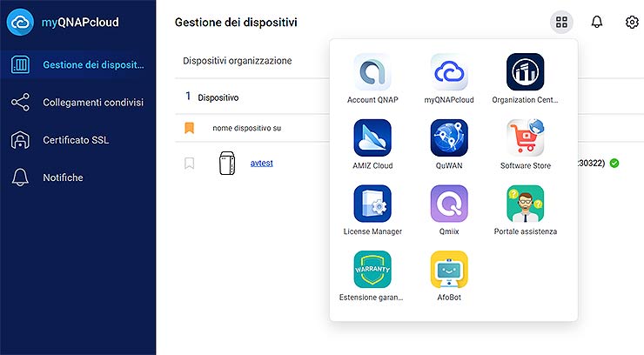The width and height of the screenshot is (644, 355).
Task: Open Certificato SSL section
Action: [78, 140]
